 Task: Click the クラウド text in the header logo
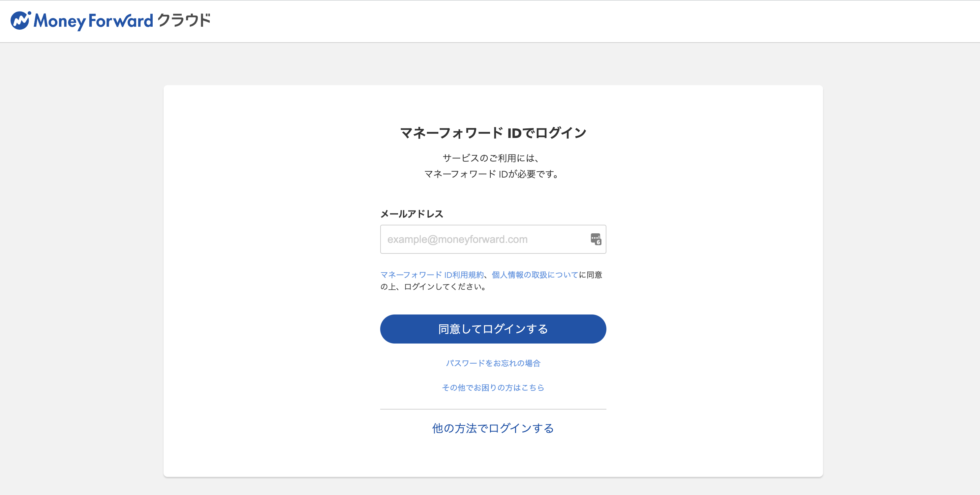coord(184,21)
